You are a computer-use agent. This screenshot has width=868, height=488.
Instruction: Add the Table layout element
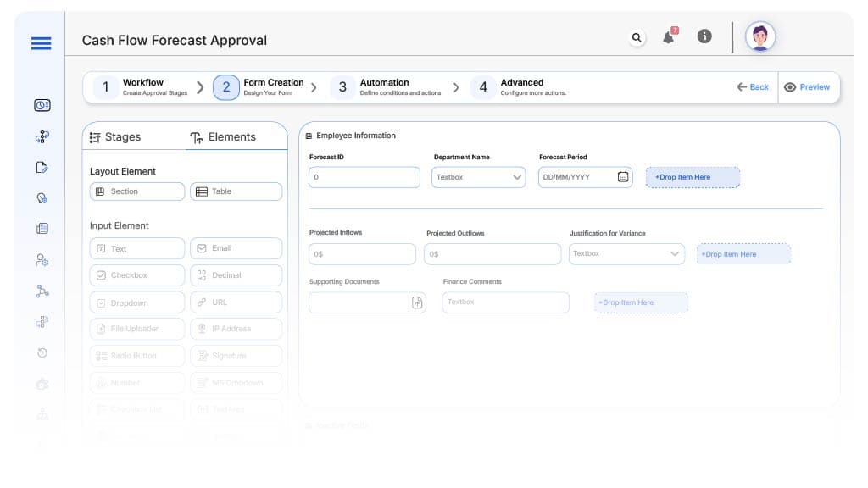[x=236, y=191]
